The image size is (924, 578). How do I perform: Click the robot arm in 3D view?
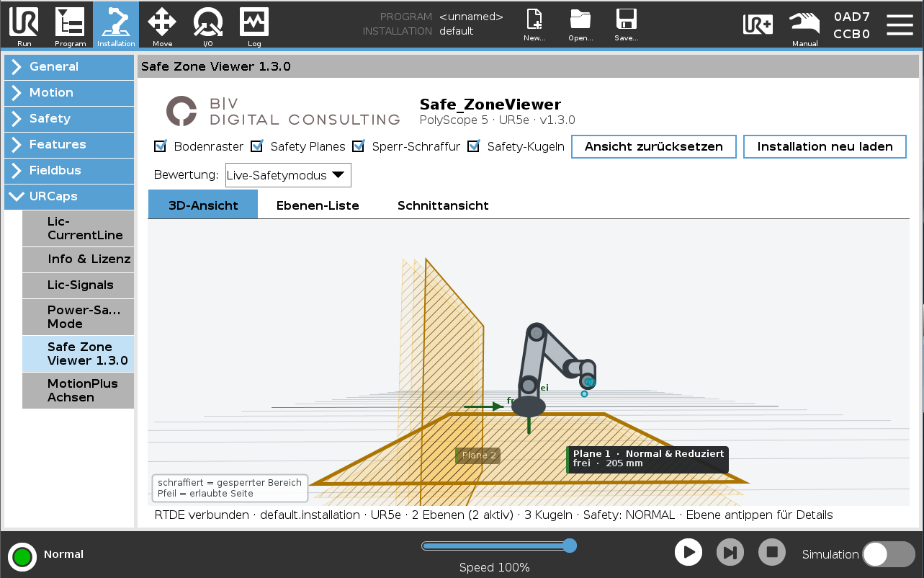click(555, 369)
